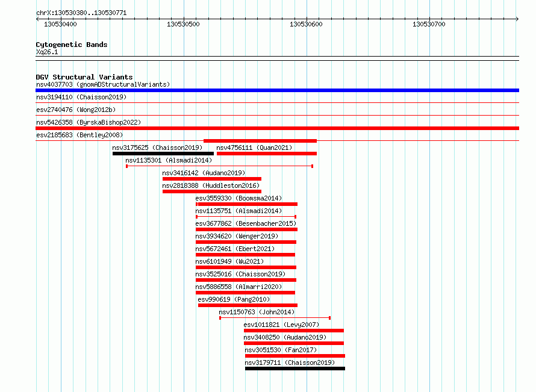The height and width of the screenshot is (392, 536).
Task: Open esv2185683 (Bentley2008) variant label
Action: pos(79,135)
